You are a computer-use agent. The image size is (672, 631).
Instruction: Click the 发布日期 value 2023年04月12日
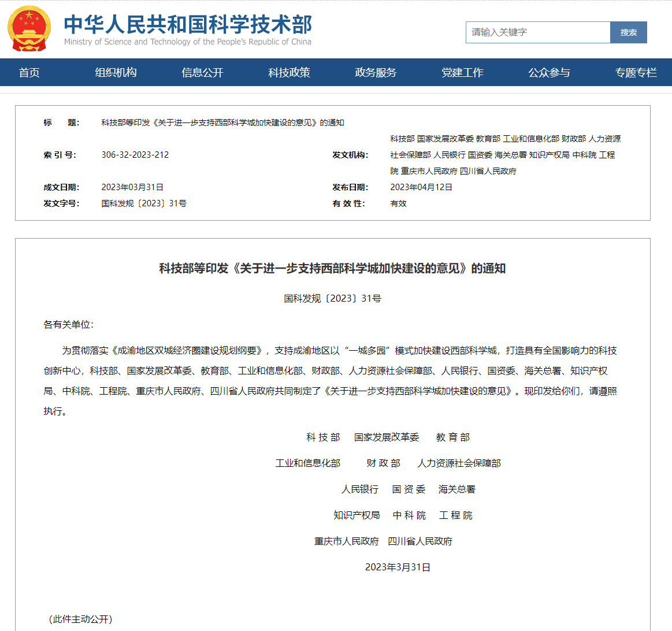(421, 187)
